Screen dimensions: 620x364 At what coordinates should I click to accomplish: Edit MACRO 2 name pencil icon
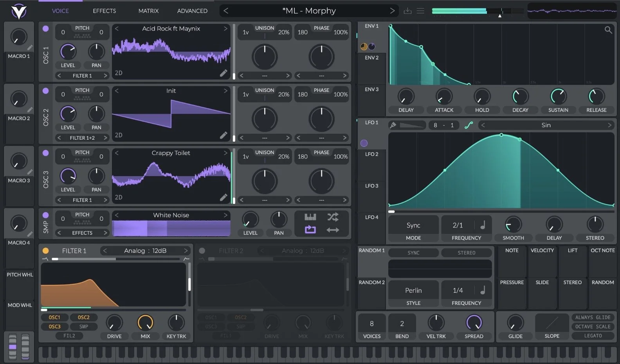pos(30,110)
